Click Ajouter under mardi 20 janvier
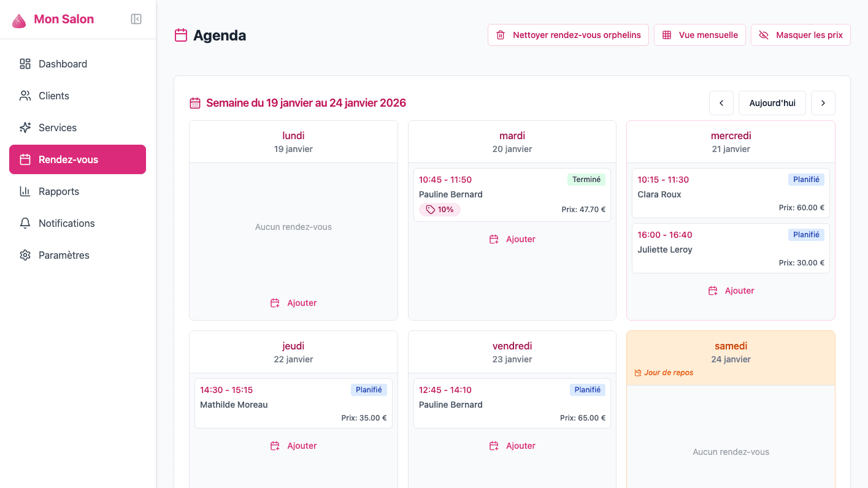Viewport: 868px width, 488px height. tap(512, 239)
